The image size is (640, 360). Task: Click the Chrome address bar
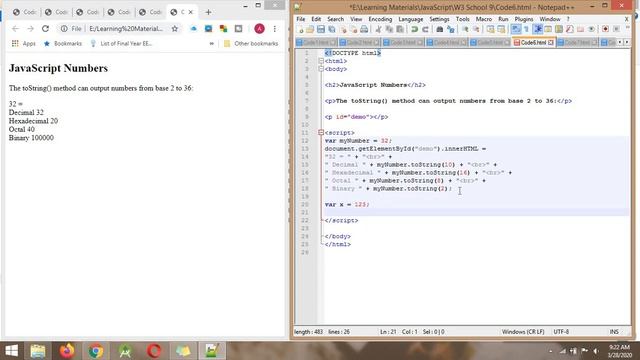[126, 29]
